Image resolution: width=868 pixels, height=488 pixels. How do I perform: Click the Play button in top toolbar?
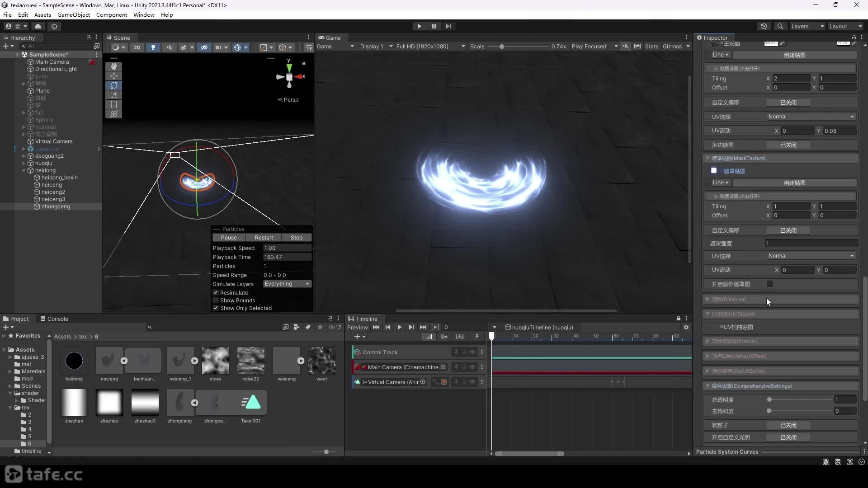(419, 26)
